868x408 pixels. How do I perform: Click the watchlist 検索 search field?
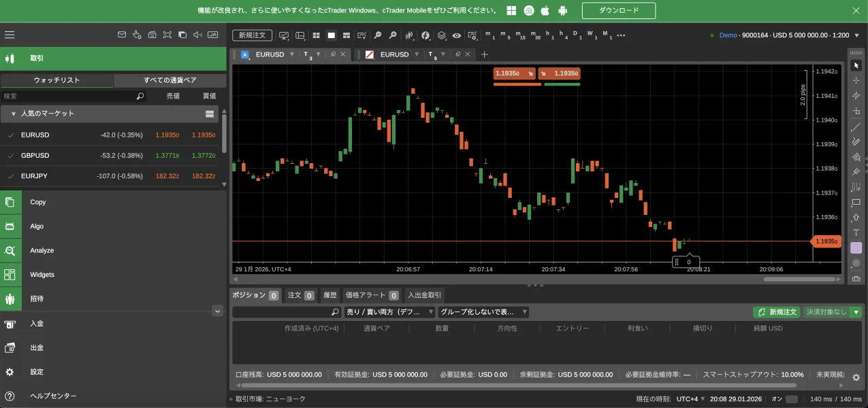[68, 97]
